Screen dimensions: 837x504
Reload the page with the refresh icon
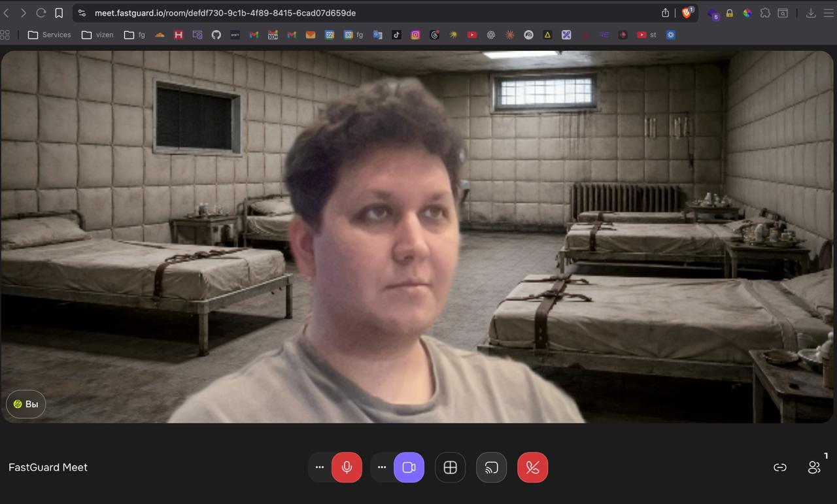pyautogui.click(x=41, y=13)
